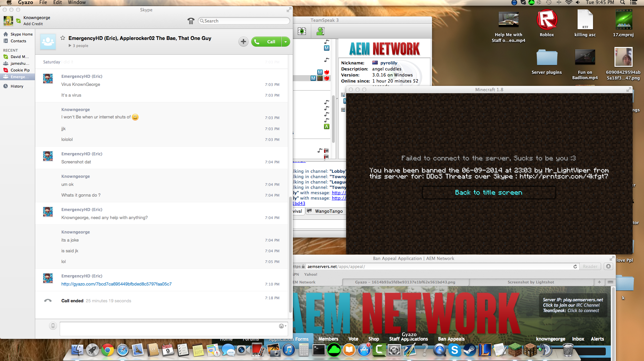Open the Yahoo! bookmark
The width and height of the screenshot is (644, 361).
(x=311, y=274)
